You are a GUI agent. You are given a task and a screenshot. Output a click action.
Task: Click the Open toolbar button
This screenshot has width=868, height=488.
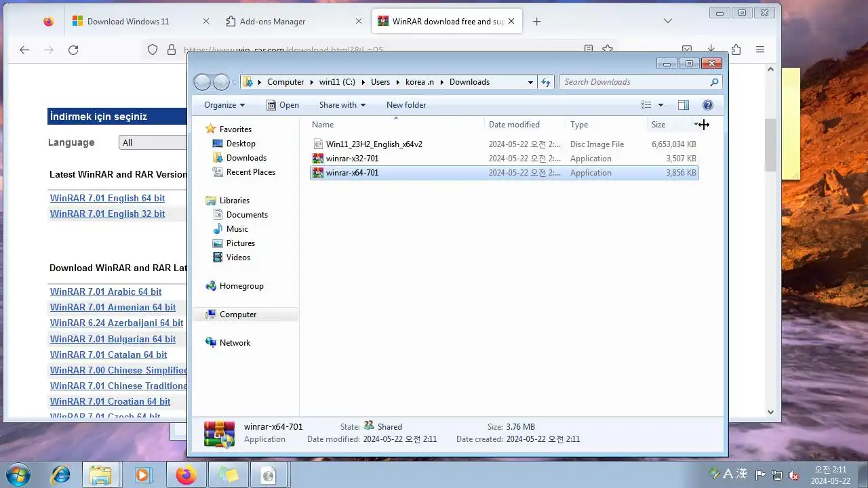(x=283, y=105)
